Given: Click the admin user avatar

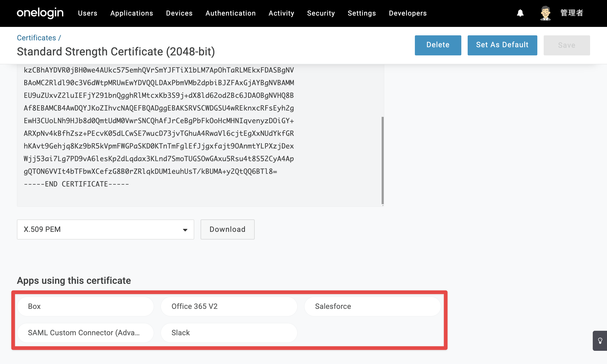Looking at the screenshot, I should pyautogui.click(x=545, y=13).
